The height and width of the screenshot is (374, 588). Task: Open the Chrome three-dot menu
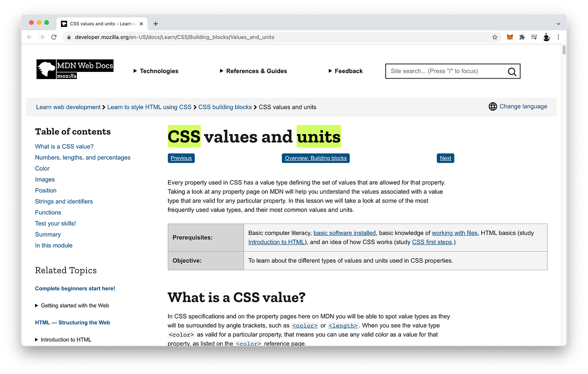tap(559, 37)
